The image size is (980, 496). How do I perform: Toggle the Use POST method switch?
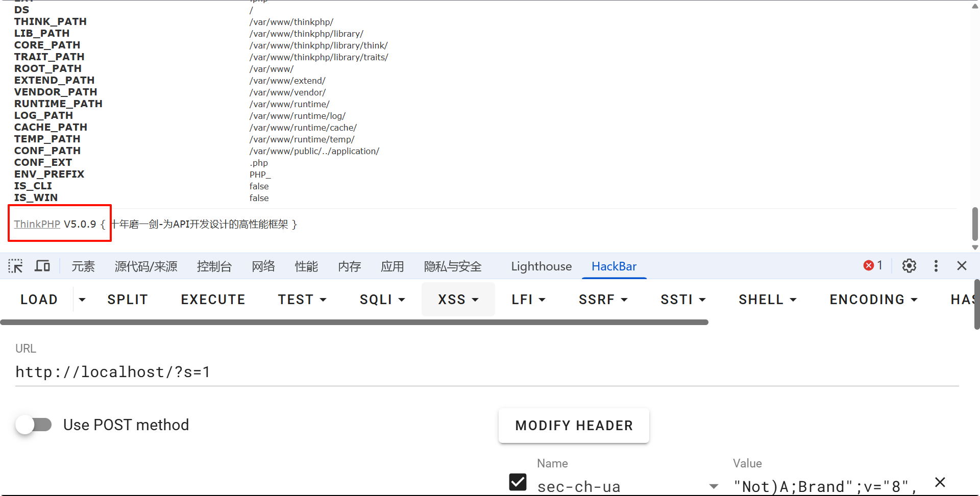pyautogui.click(x=34, y=425)
